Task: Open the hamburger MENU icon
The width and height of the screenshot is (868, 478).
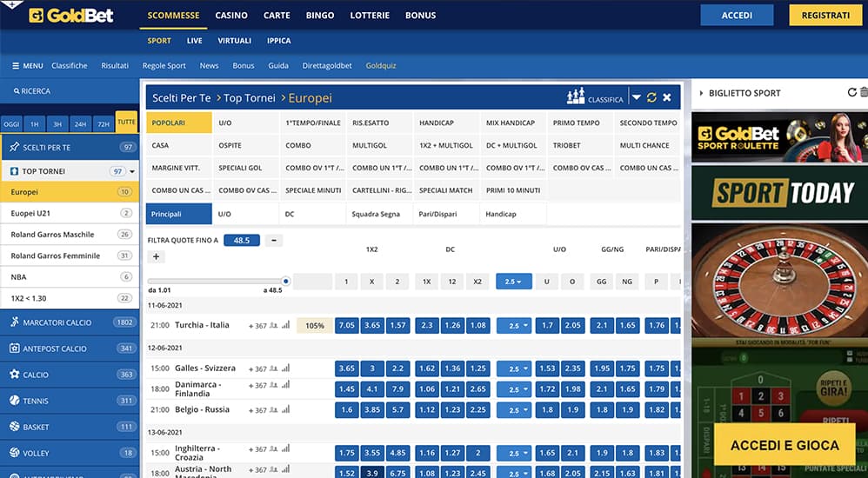Action: 16,66
